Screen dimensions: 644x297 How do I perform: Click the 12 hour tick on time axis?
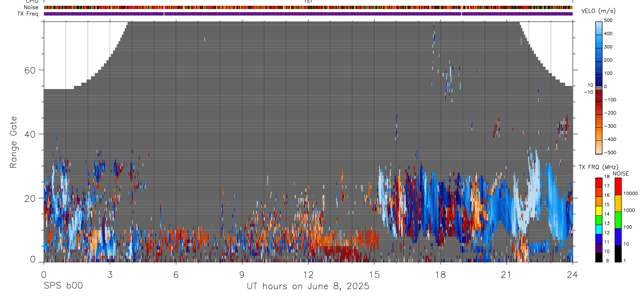tap(308, 274)
